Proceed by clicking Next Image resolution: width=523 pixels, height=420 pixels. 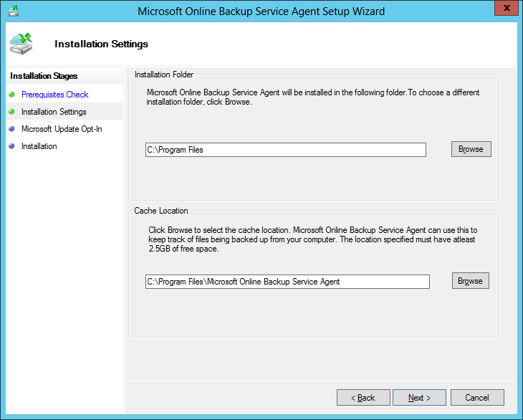click(419, 398)
